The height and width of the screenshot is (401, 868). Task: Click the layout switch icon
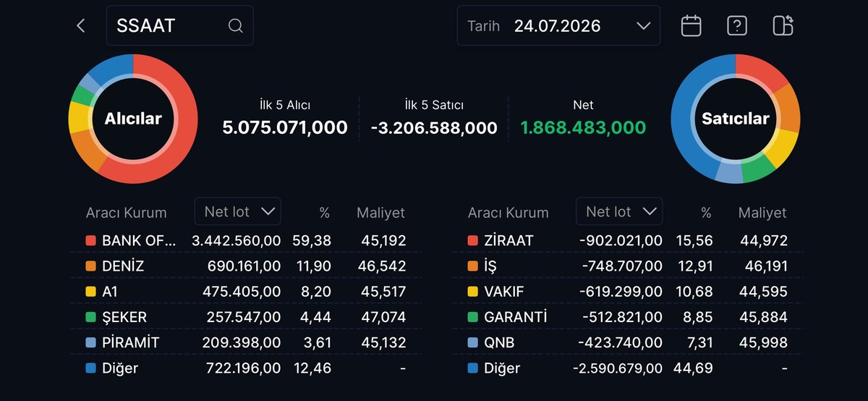point(783,26)
